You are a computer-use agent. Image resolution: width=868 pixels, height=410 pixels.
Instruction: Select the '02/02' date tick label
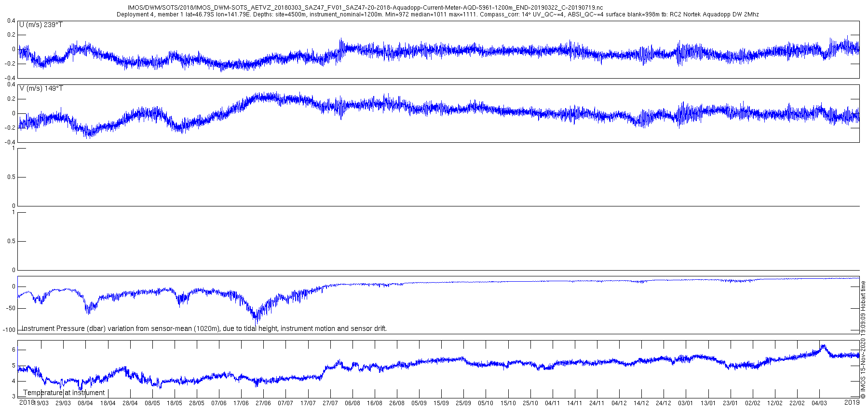pos(752,403)
